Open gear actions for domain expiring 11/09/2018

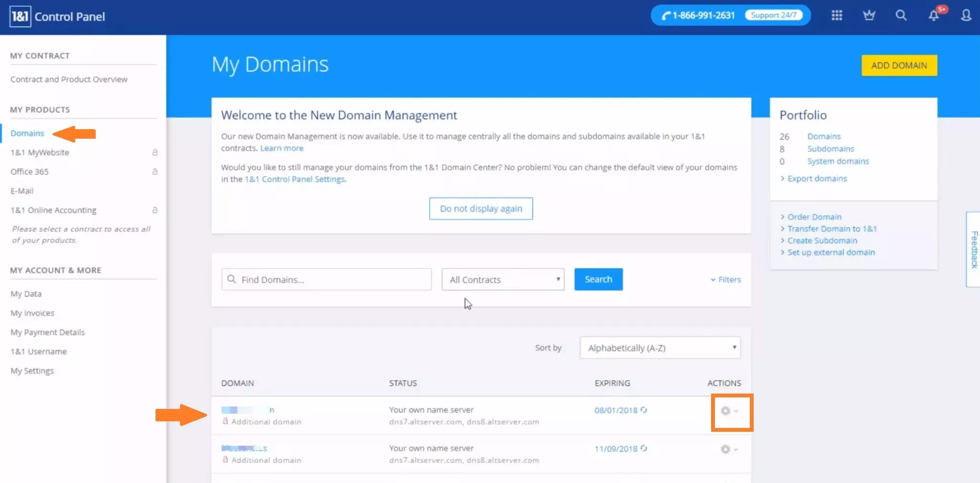click(x=729, y=449)
